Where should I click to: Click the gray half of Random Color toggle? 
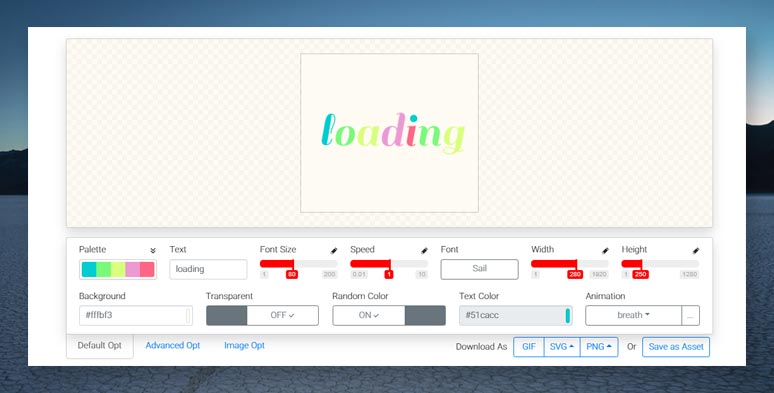(425, 315)
